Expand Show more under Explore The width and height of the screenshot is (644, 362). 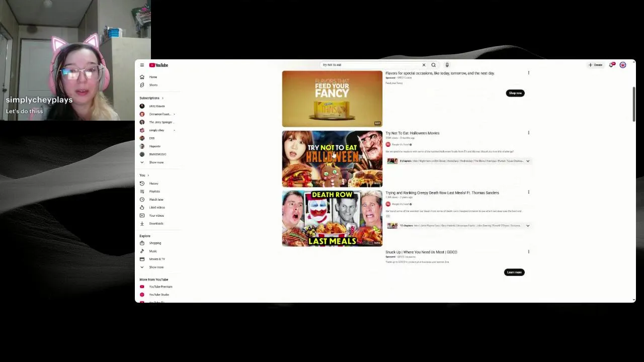156,267
